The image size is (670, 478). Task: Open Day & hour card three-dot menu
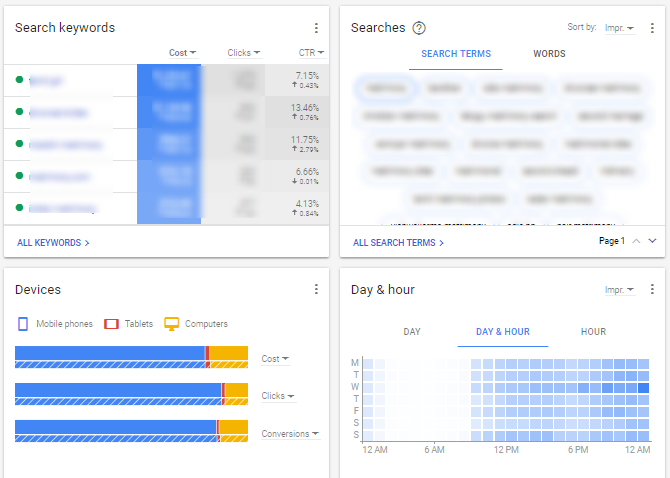652,289
